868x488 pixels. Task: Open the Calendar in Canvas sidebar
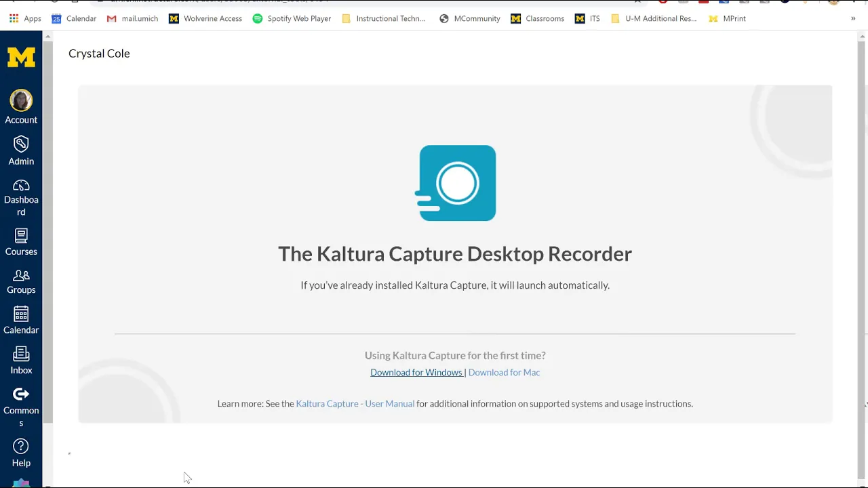coord(21,321)
